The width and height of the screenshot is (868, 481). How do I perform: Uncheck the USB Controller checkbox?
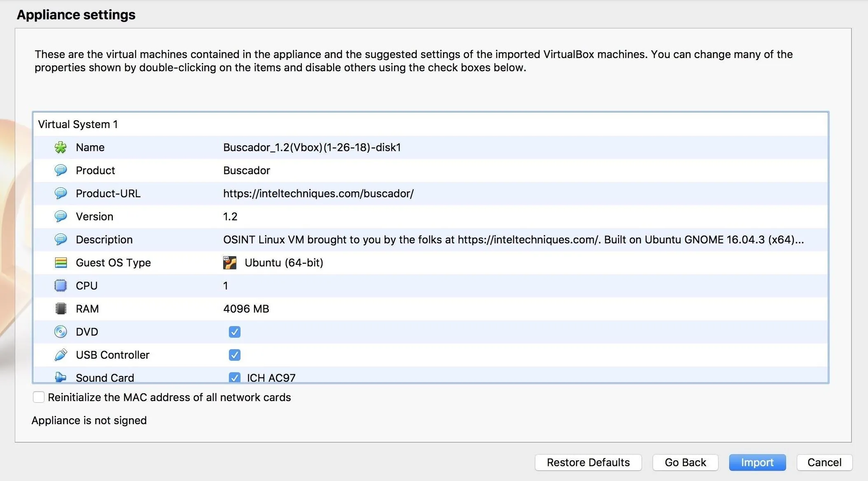[x=235, y=355]
